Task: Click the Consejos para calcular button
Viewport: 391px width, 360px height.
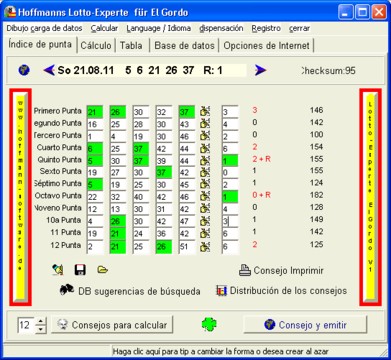Action: click(112, 325)
